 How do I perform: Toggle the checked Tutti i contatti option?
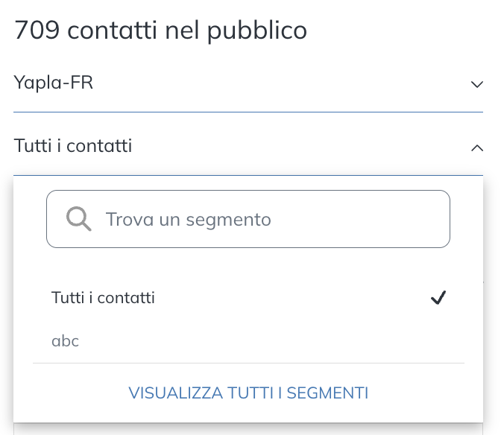pyautogui.click(x=248, y=298)
